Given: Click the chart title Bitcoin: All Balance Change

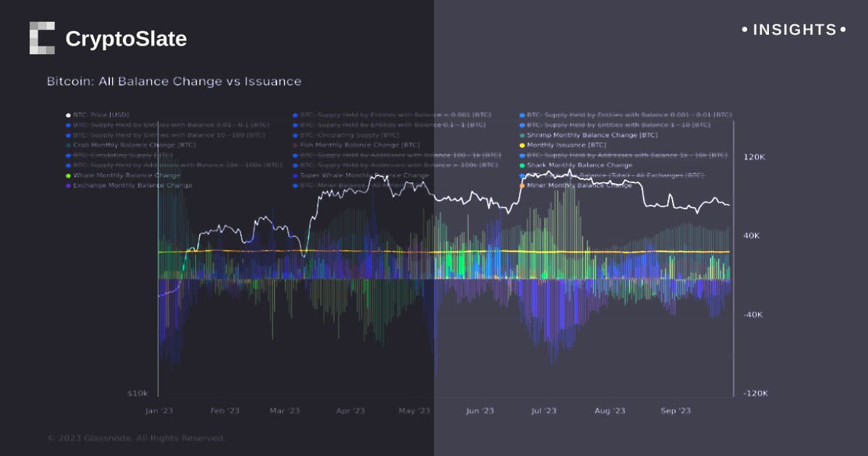Looking at the screenshot, I should pyautogui.click(x=174, y=82).
